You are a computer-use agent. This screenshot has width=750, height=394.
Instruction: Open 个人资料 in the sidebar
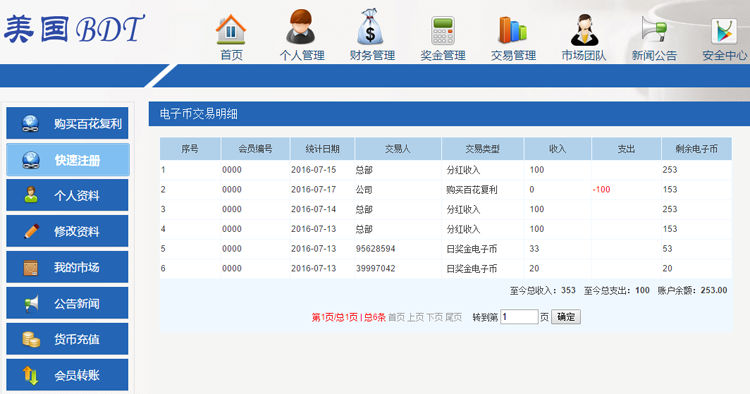tap(67, 195)
